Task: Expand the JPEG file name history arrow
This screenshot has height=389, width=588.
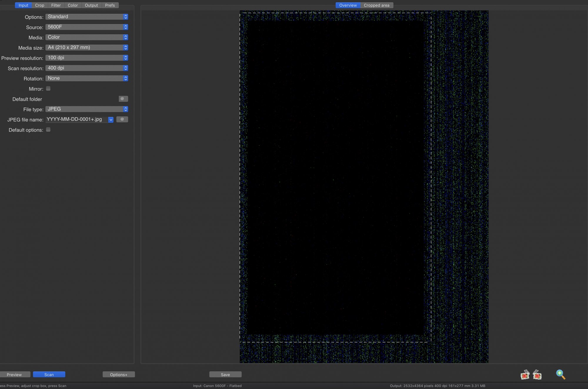Action: (111, 120)
